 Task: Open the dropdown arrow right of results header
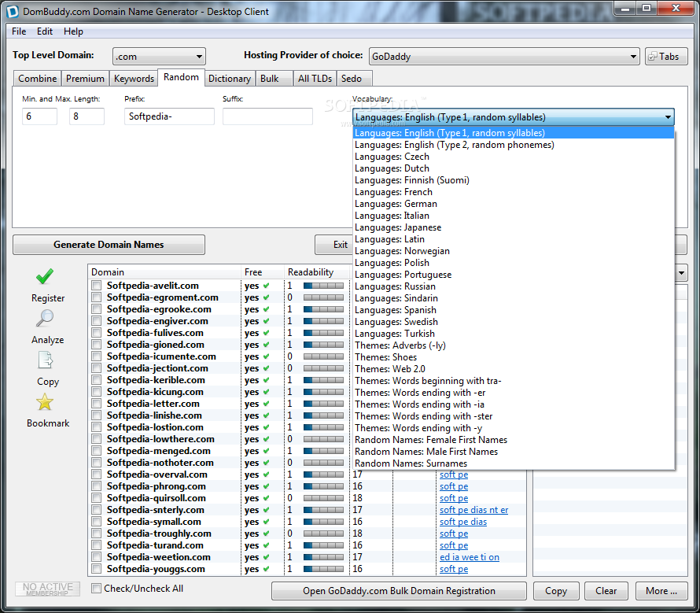[681, 272]
